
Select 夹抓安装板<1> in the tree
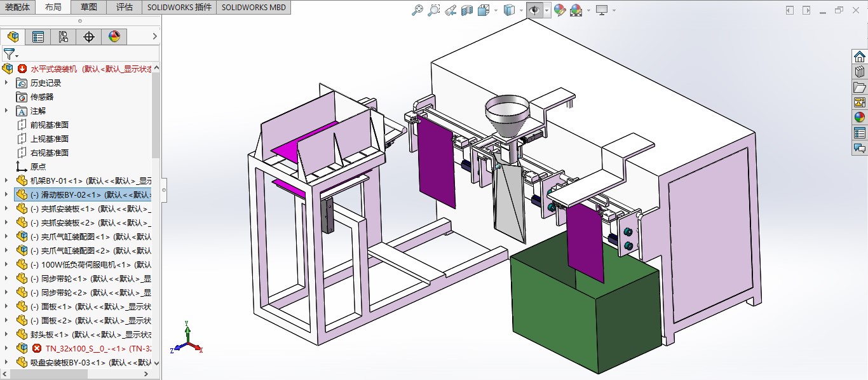point(83,208)
